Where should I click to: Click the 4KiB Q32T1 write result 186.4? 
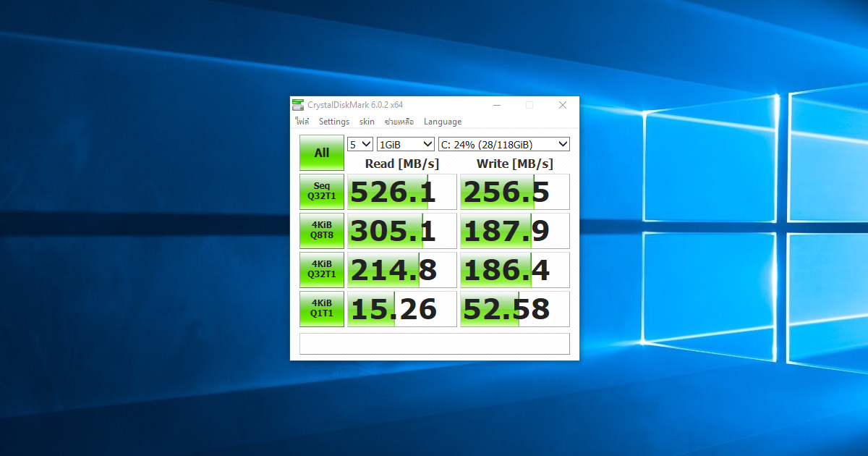[x=515, y=270]
